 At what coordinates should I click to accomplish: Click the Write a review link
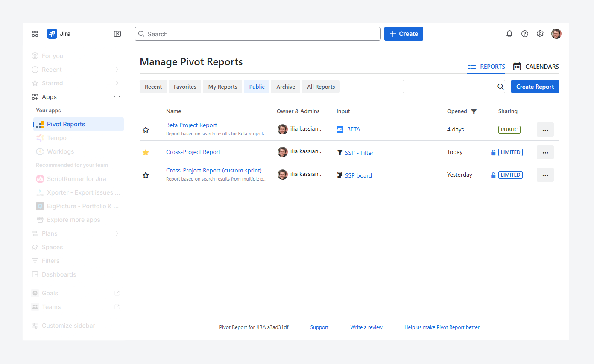pyautogui.click(x=366, y=327)
